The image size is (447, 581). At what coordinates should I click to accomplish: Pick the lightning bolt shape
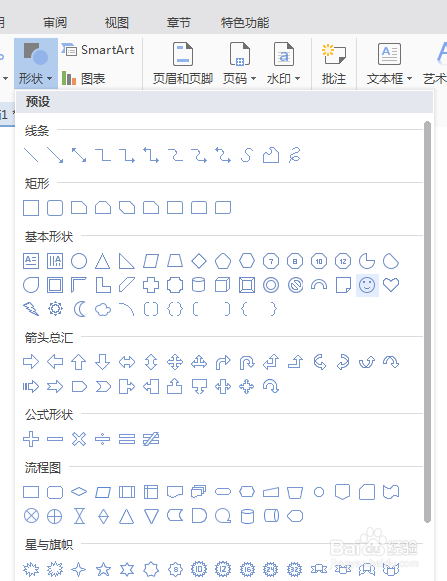[31, 309]
